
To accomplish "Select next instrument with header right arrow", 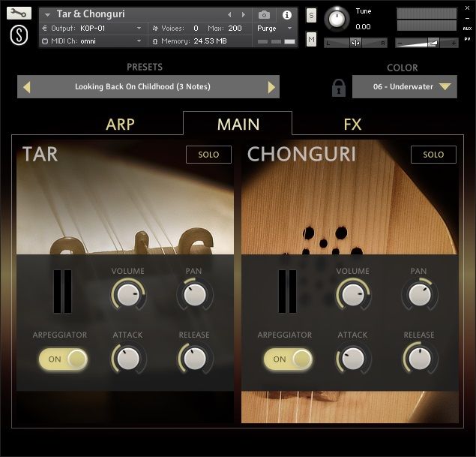I will coord(243,14).
